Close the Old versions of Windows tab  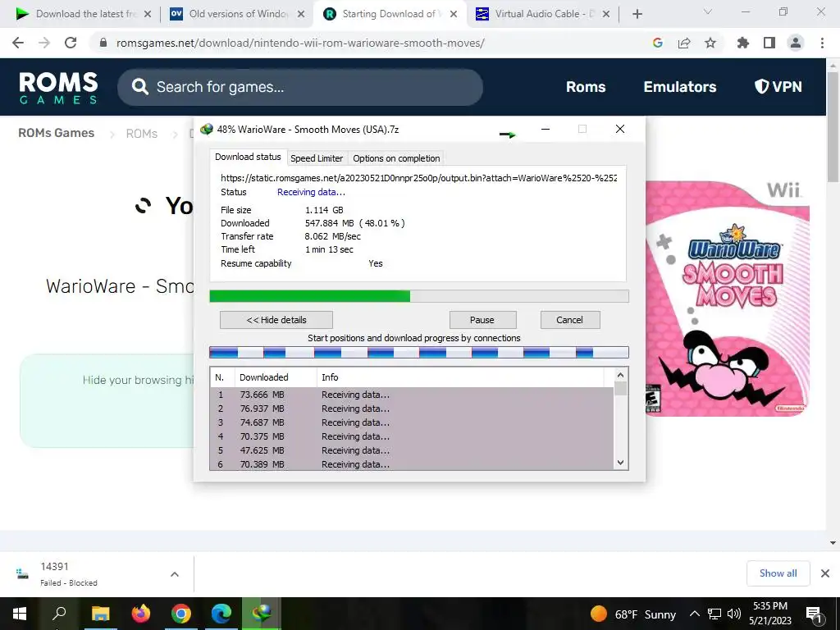[x=301, y=14]
